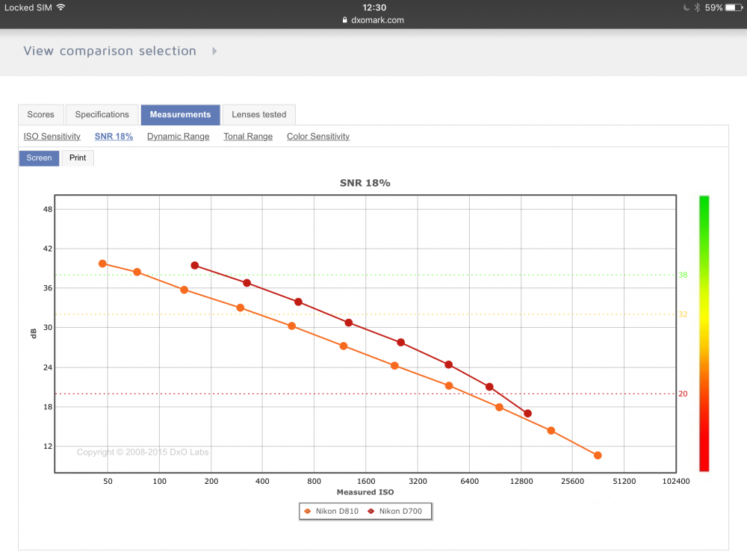Choose the Screen view button
This screenshot has width=747, height=560.
tap(39, 158)
